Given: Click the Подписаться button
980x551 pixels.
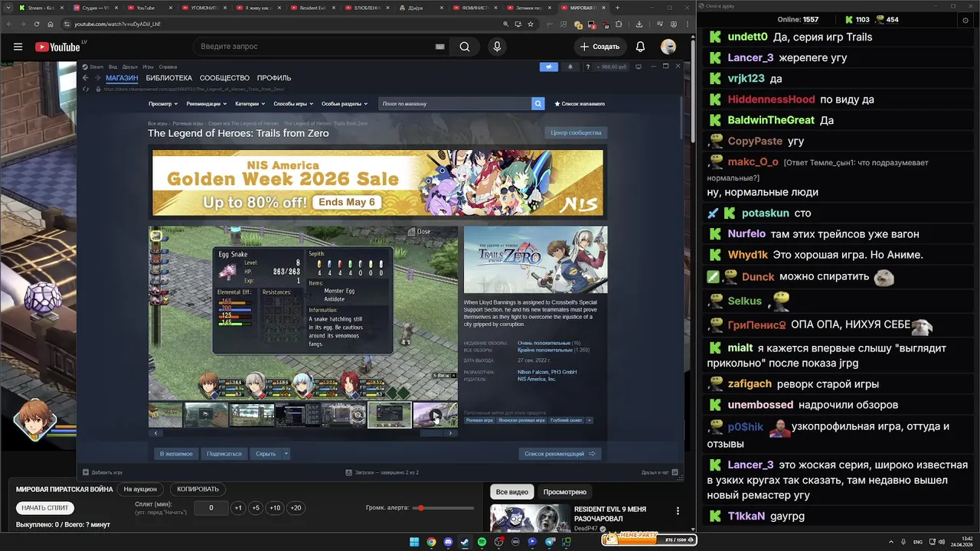Looking at the screenshot, I should [224, 454].
